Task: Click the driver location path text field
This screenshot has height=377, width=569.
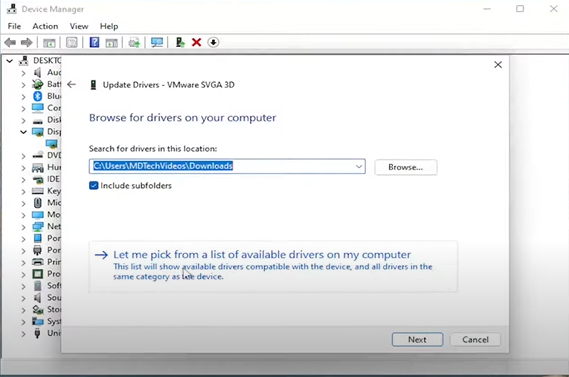Action: 227,166
